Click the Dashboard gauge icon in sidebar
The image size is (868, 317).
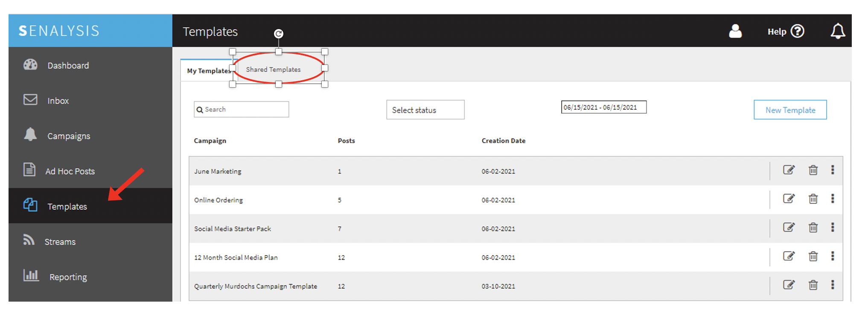pos(30,65)
